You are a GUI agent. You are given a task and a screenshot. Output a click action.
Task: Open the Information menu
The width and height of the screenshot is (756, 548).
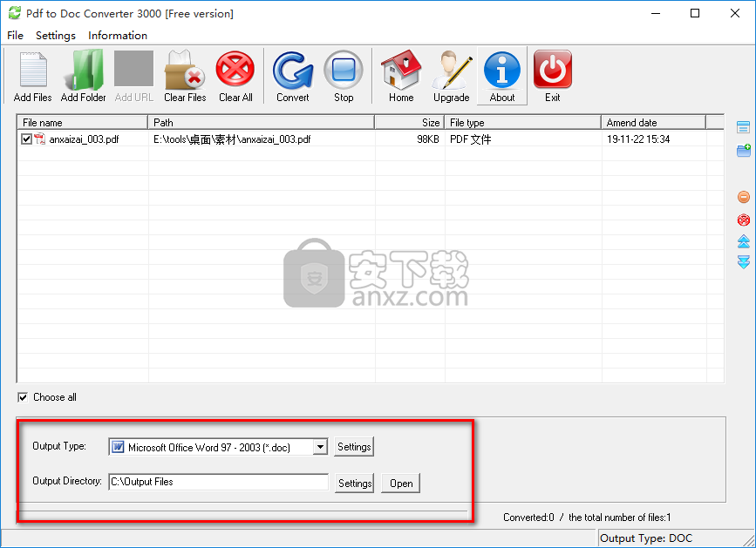[118, 35]
